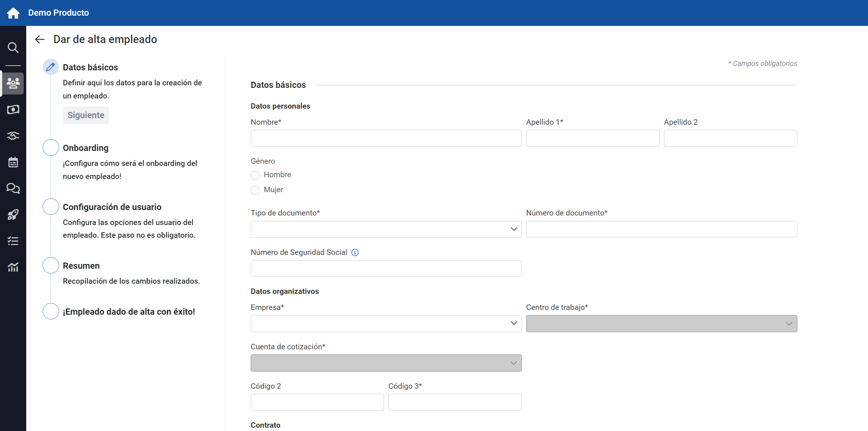Open the rocket icon in sidebar

tap(13, 215)
